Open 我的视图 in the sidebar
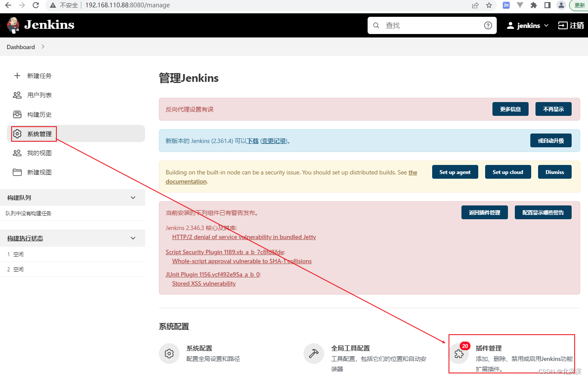The width and height of the screenshot is (588, 379). click(x=76, y=153)
